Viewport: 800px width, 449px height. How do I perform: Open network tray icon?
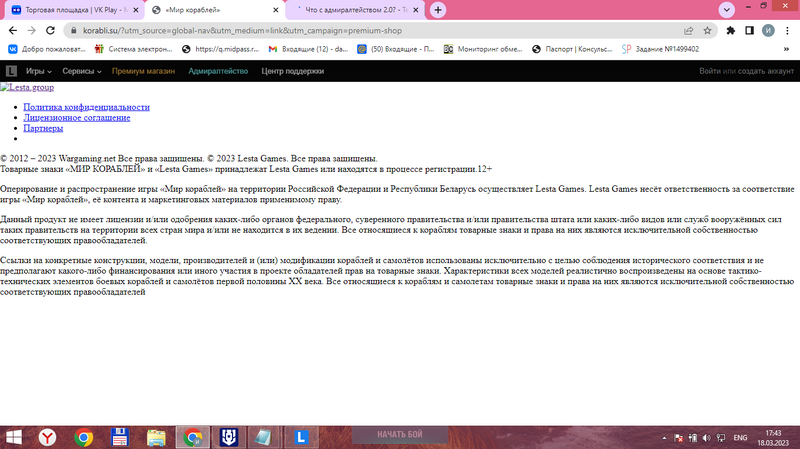click(721, 438)
